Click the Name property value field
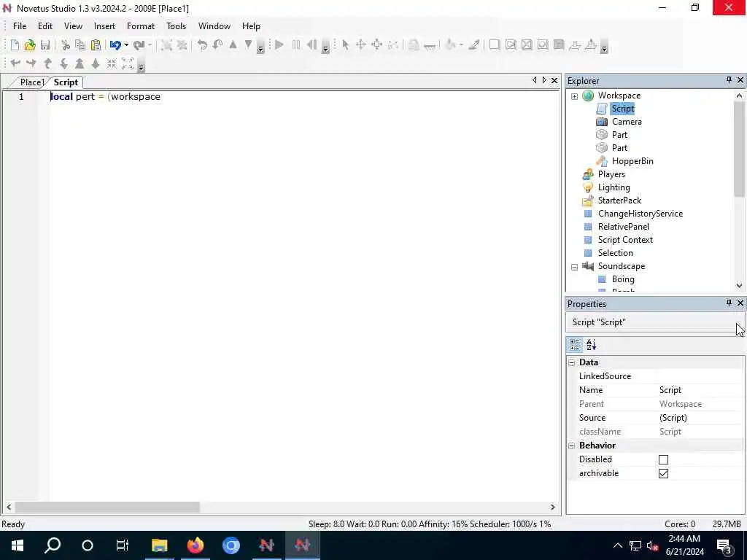 tap(700, 390)
